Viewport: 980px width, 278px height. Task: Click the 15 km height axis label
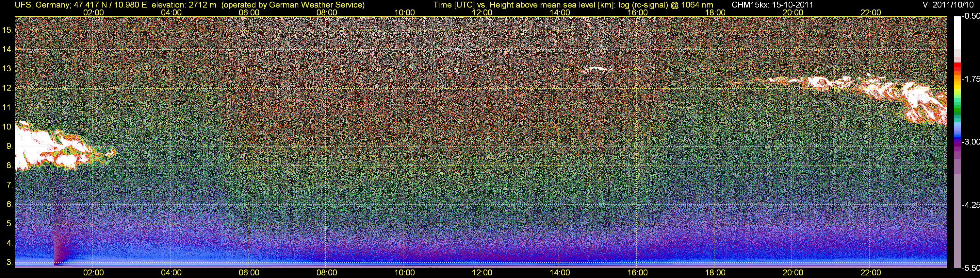8,30
